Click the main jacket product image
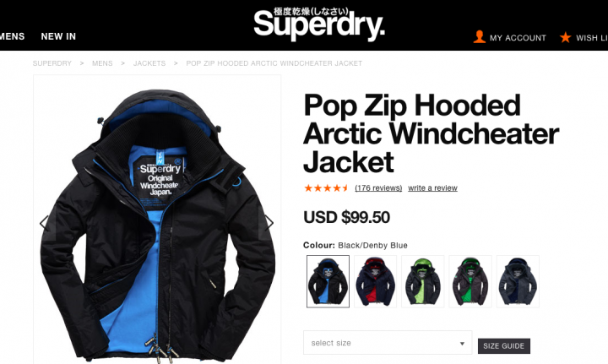The width and height of the screenshot is (608, 364). [157, 225]
